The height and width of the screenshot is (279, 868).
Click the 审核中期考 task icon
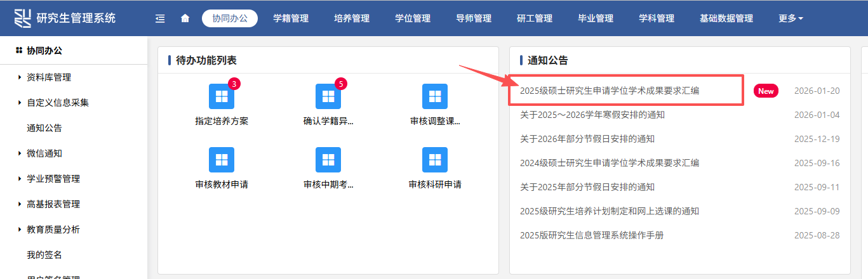tap(328, 160)
